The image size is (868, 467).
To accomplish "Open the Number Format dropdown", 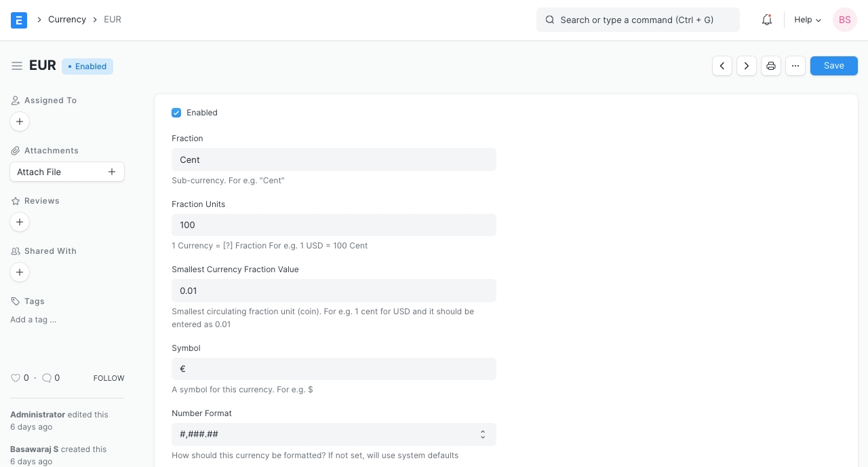I will [x=334, y=434].
